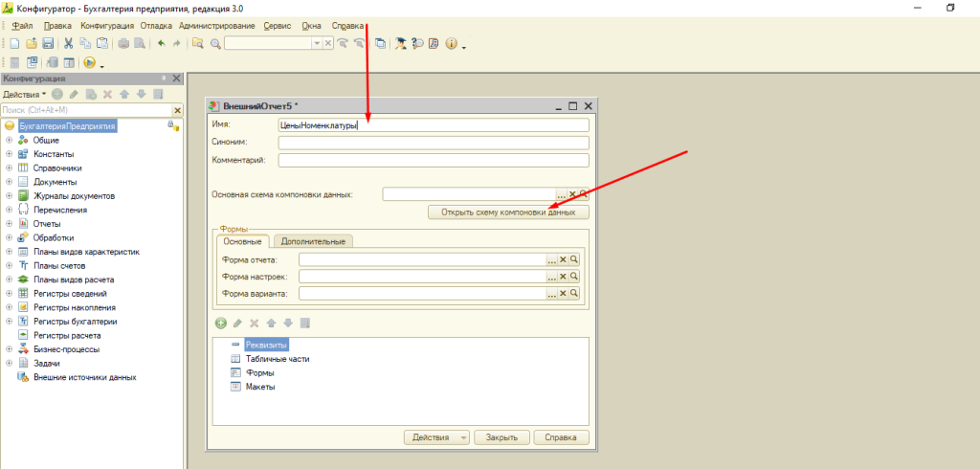The image size is (980, 469).
Task: Click the Undo arrow in the toolbar
Action: (x=161, y=43)
